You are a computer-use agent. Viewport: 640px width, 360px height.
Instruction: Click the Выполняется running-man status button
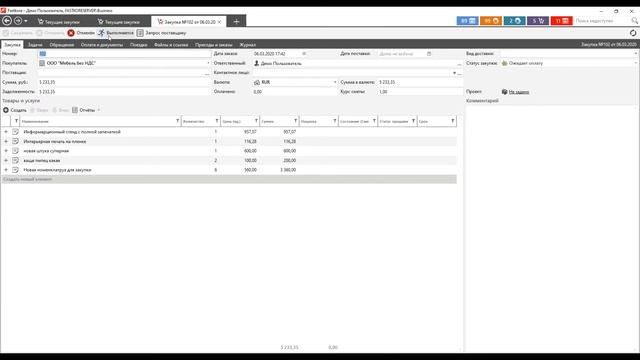116,33
